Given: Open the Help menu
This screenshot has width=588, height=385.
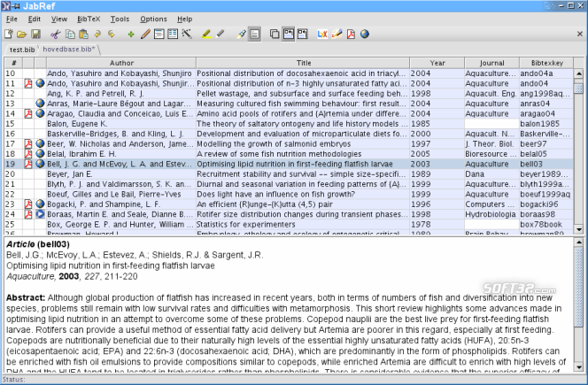Looking at the screenshot, I should click(x=185, y=19).
